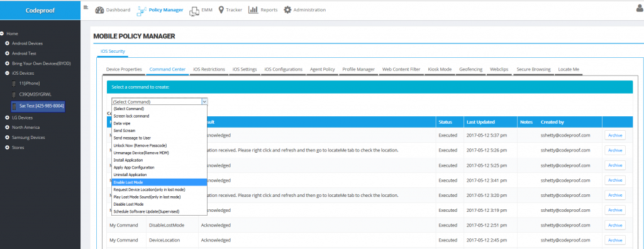The image size is (644, 249).
Task: Open the iOS Configurations tab
Action: pyautogui.click(x=284, y=69)
